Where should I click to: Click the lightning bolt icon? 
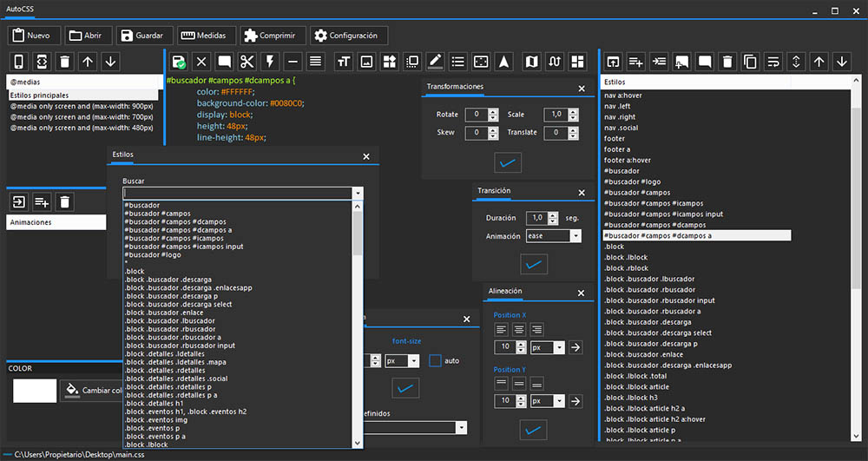[x=270, y=62]
